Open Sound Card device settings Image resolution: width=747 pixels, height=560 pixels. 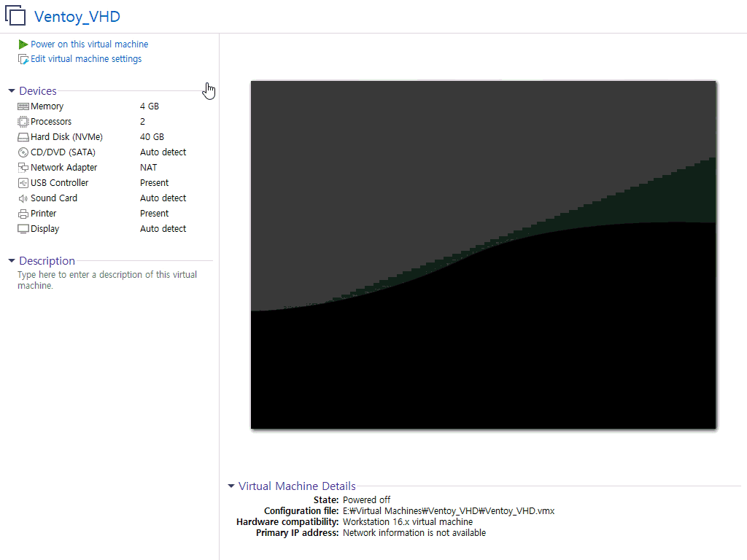click(54, 198)
